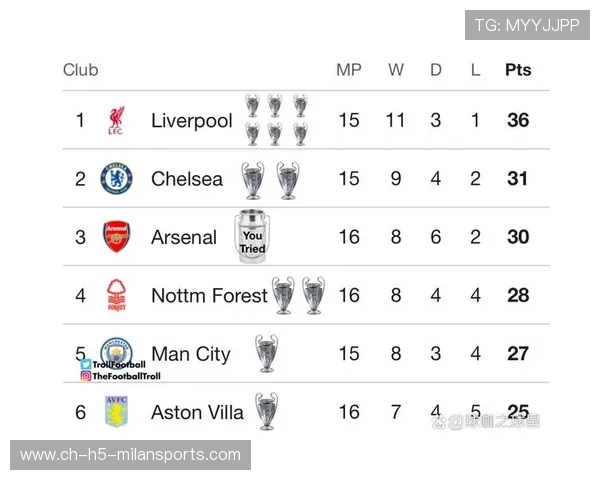This screenshot has width=600, height=480.
Task: Click the Manchester City badge
Action: pyautogui.click(x=116, y=349)
